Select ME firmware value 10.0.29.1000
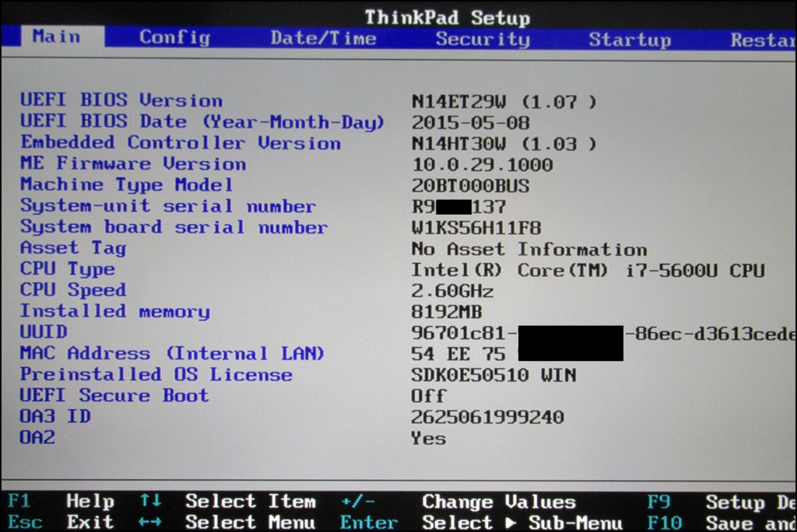Viewport: 797px width, 532px height. (x=482, y=165)
